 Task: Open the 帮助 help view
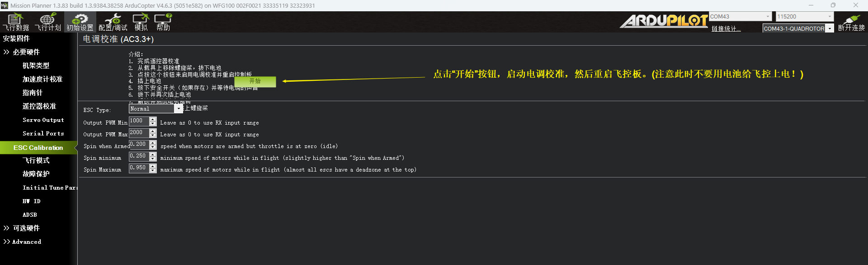click(163, 22)
